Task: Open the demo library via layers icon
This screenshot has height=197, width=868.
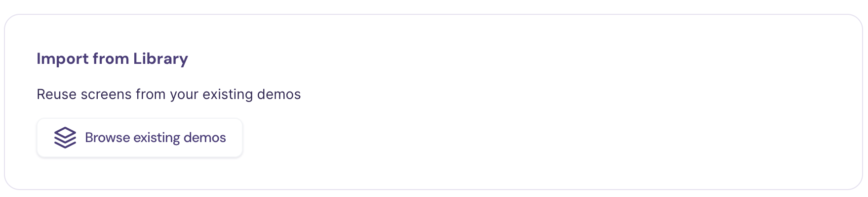Action: coord(65,138)
